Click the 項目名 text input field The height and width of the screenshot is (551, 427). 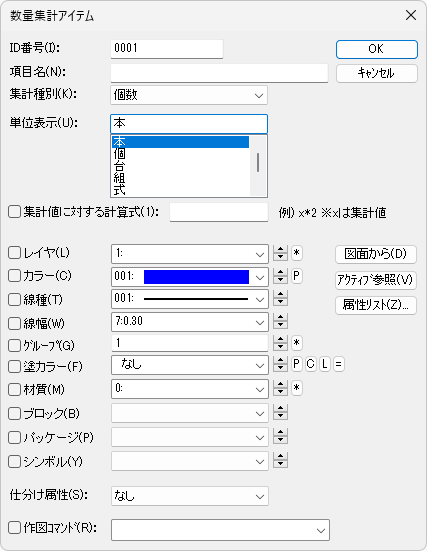click(219, 73)
